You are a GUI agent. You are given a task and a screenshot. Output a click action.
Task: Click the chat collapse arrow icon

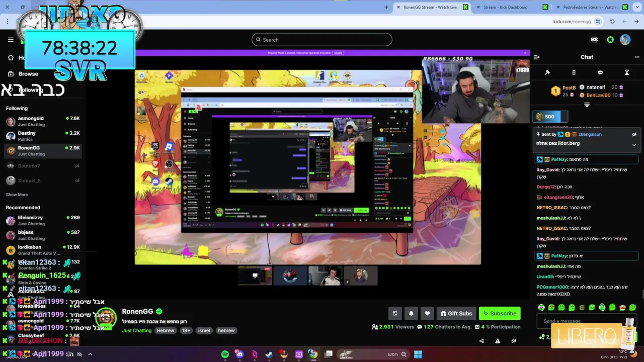[x=536, y=57]
